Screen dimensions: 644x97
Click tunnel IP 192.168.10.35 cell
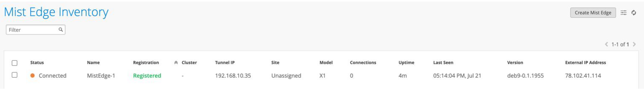233,75
